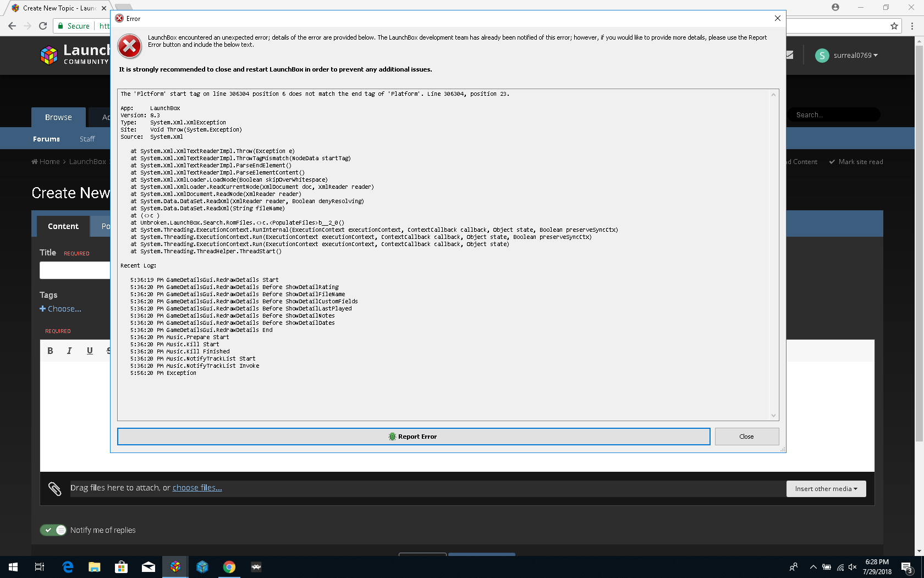
Task: Click the battery icon in the tray
Action: point(827,567)
